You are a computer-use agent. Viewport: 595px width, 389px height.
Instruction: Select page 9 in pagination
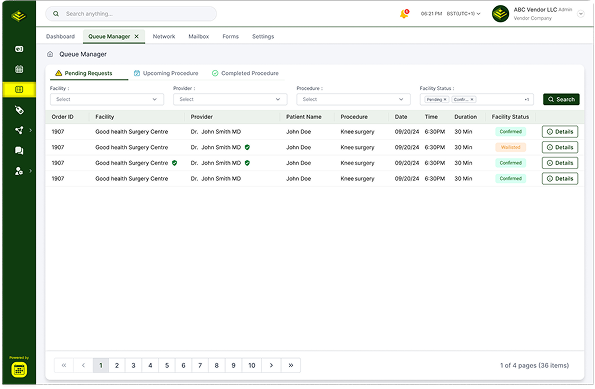[x=233, y=365]
